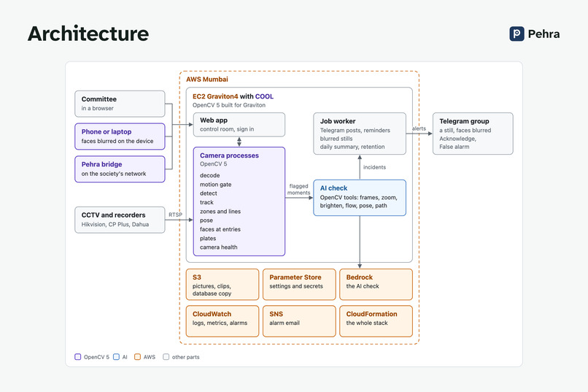This screenshot has height=392, width=588.
Task: Click 'daily summary, retention' text
Action: tap(352, 147)
